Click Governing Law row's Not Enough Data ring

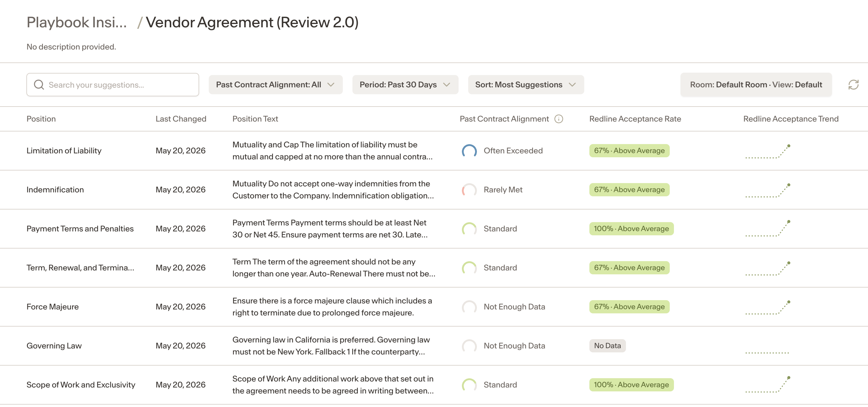(469, 346)
